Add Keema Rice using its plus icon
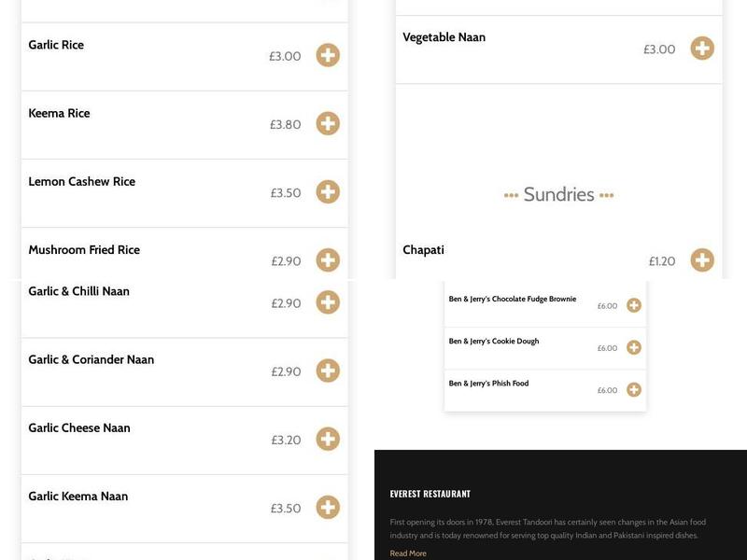This screenshot has height=560, width=747. tap(327, 123)
